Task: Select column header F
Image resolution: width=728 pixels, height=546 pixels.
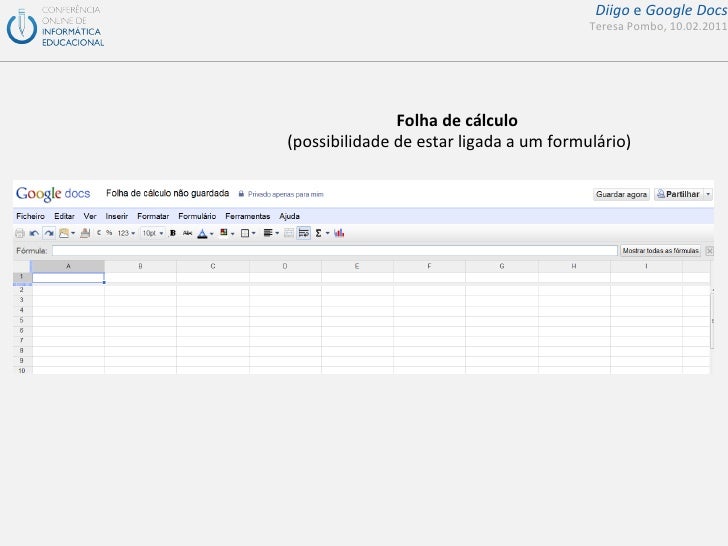Action: point(429,266)
